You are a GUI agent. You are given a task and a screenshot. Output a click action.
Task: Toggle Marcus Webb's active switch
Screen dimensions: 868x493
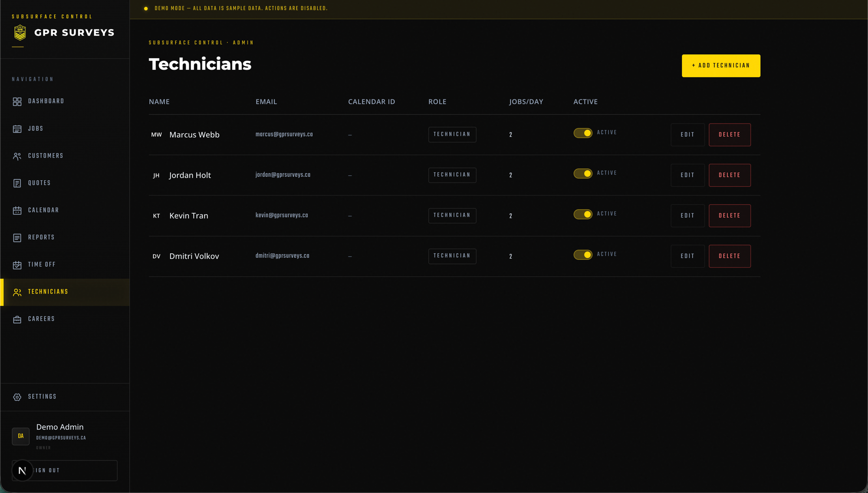[583, 133]
